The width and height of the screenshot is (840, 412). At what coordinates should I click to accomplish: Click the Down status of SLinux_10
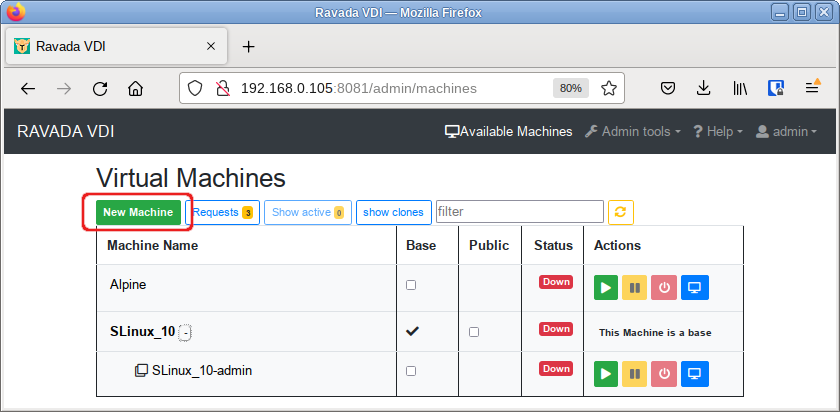(556, 329)
